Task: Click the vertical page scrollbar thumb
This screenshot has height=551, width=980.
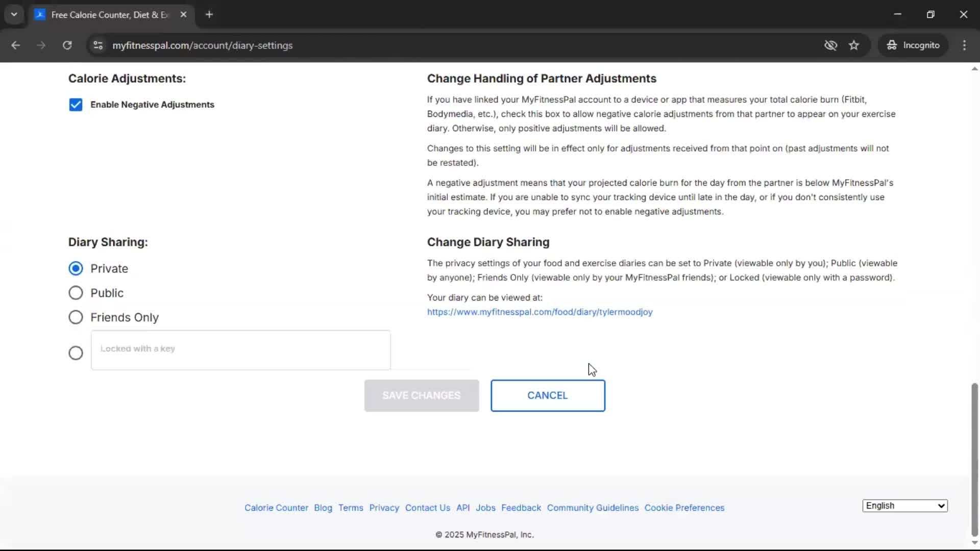Action: [x=974, y=459]
